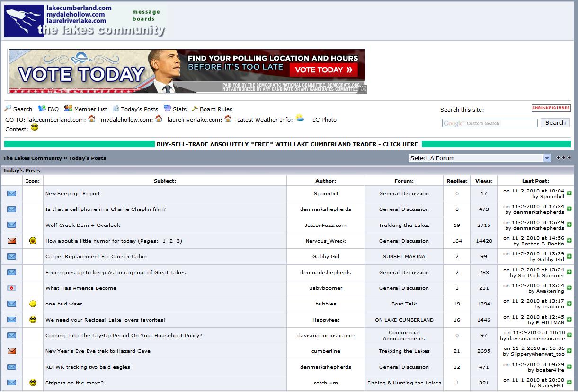
Task: Open We need your Recipes thread
Action: pyautogui.click(x=105, y=320)
